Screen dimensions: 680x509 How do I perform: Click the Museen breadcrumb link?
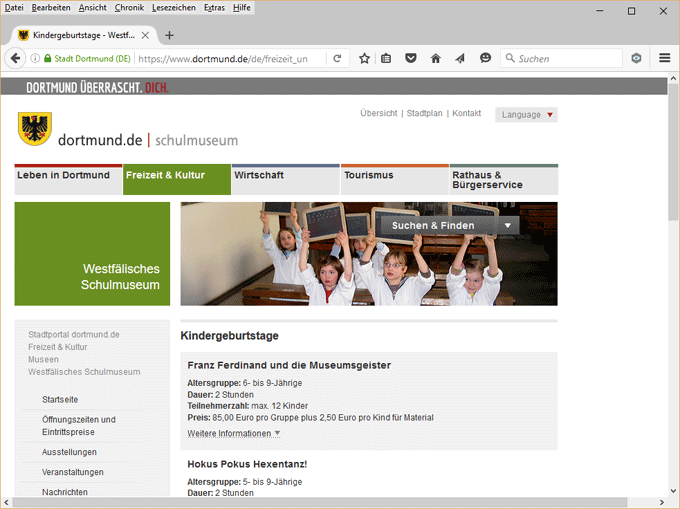[x=43, y=359]
